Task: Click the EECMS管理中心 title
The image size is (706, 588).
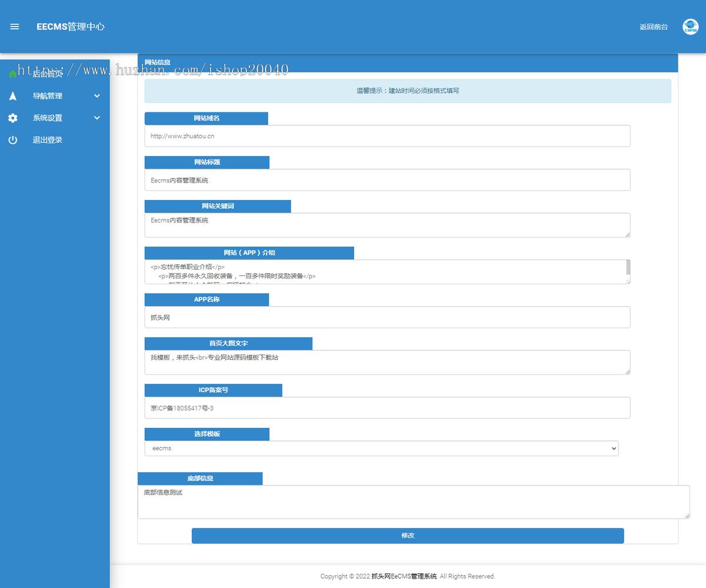Action: (71, 26)
